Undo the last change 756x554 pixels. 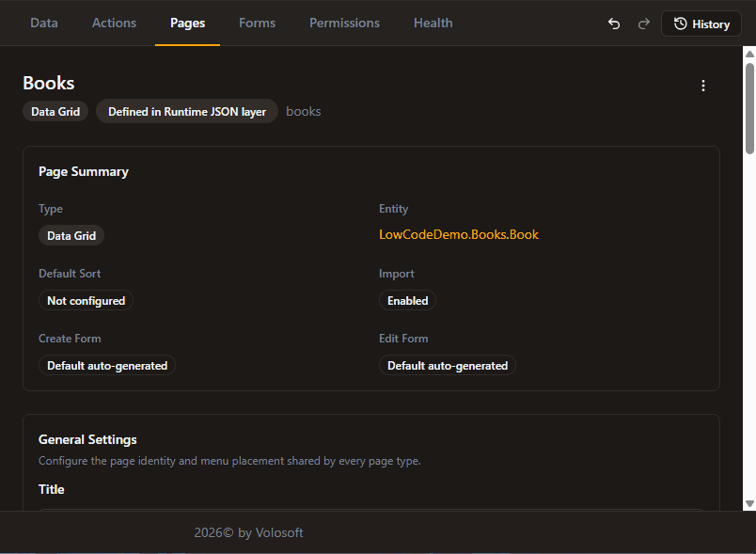tap(614, 24)
